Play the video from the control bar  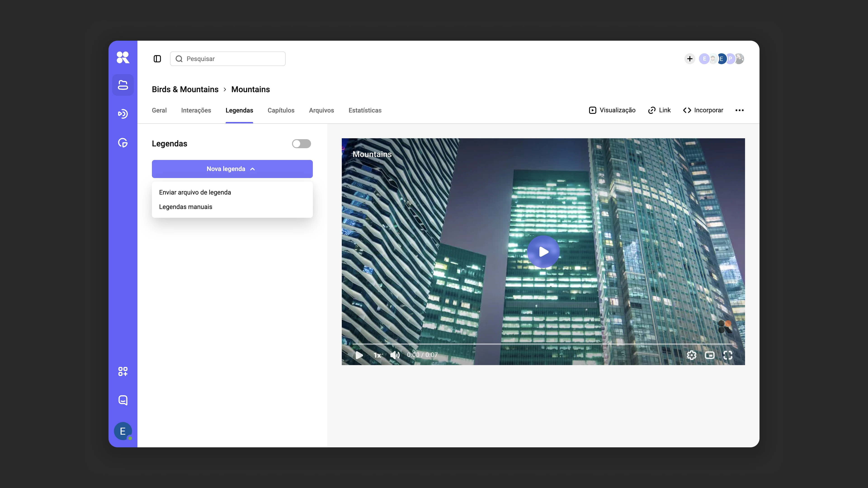click(x=359, y=355)
